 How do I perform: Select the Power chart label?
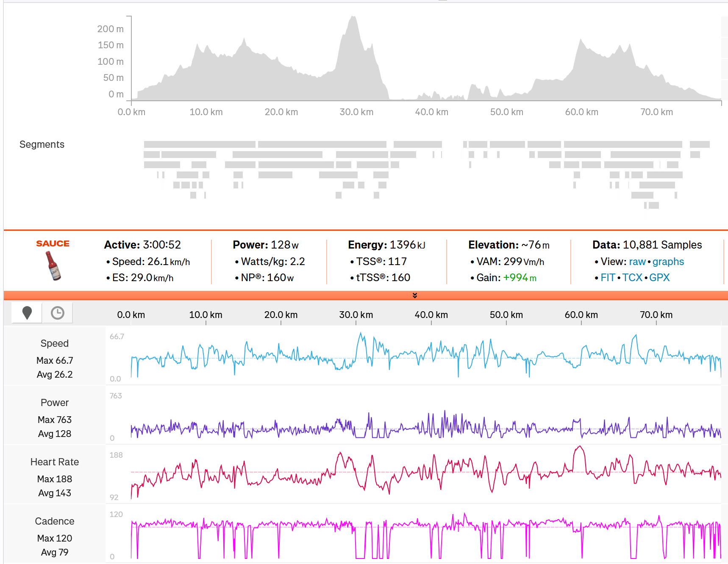tap(54, 403)
